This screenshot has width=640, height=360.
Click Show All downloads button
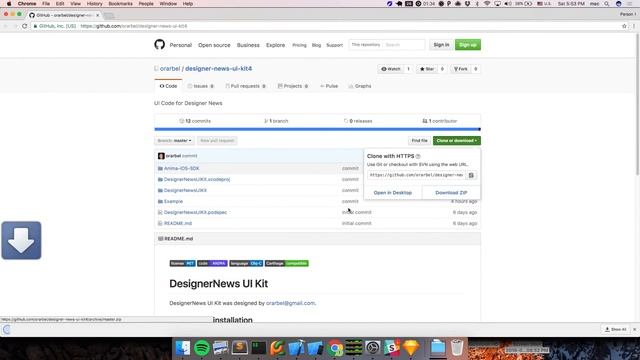click(616, 329)
